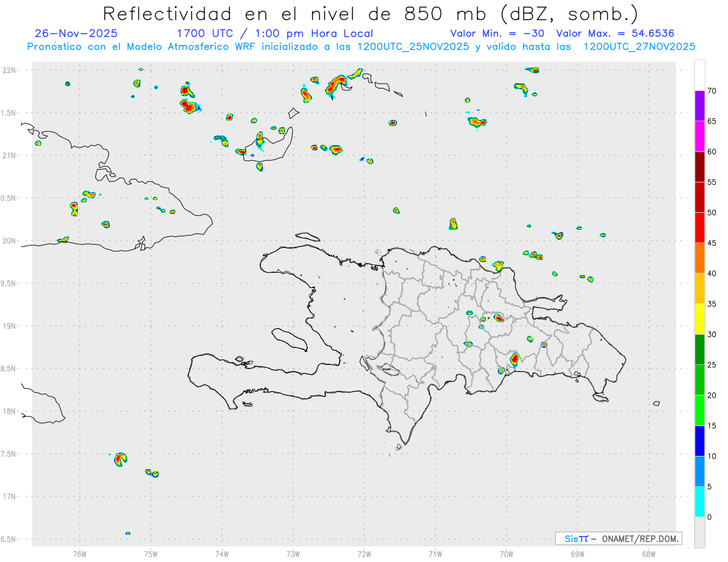The image size is (728, 562).
Task: Click the green 20-25 dBZ colorbar segment
Action: coord(699,380)
